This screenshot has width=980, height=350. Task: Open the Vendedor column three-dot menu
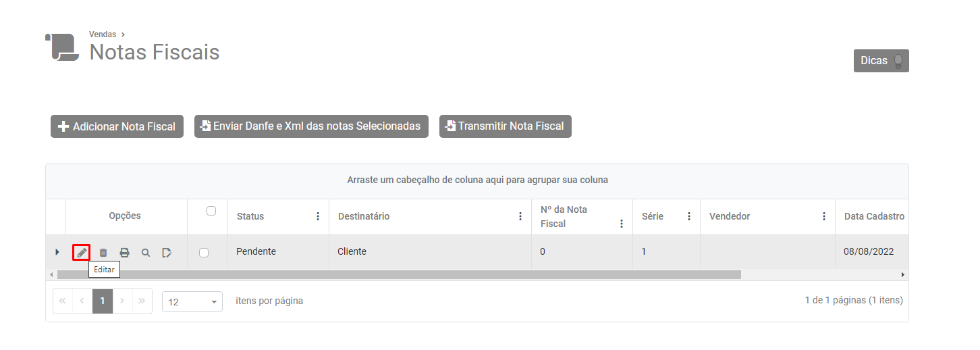pos(824,216)
